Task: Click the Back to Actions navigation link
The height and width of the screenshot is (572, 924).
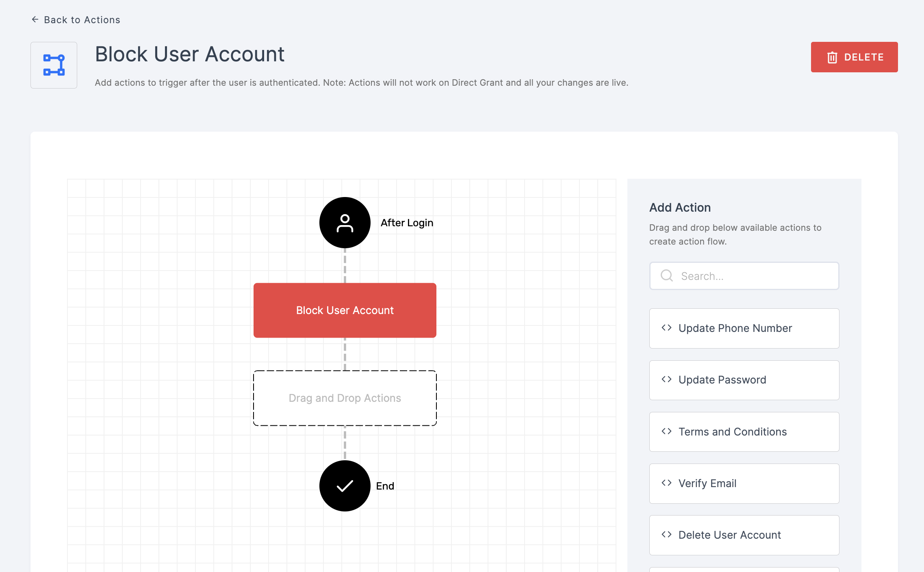Action: pyautogui.click(x=75, y=19)
